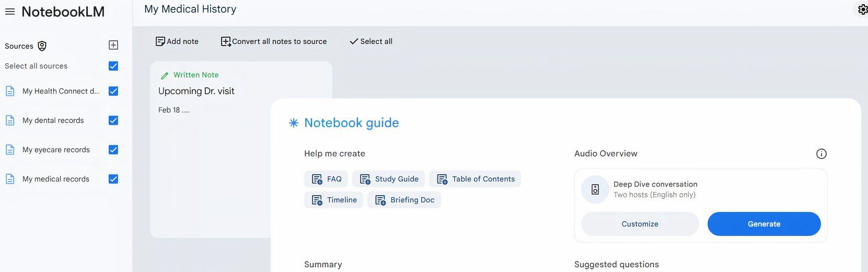Toggle the Select all sources checkbox
This screenshot has width=868, height=272.
point(113,66)
